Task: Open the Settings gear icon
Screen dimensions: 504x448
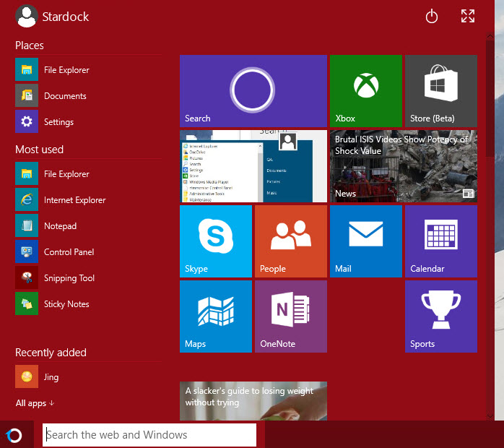Action: pos(27,121)
